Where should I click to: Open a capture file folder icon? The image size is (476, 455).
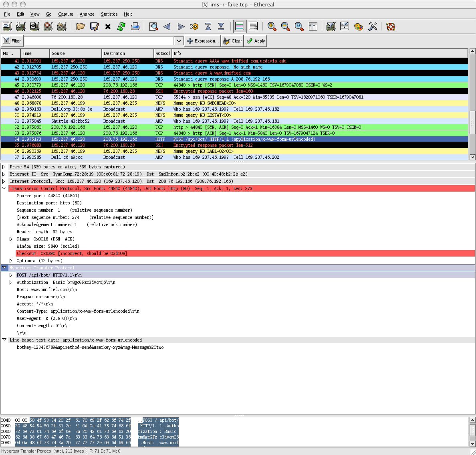click(x=81, y=27)
